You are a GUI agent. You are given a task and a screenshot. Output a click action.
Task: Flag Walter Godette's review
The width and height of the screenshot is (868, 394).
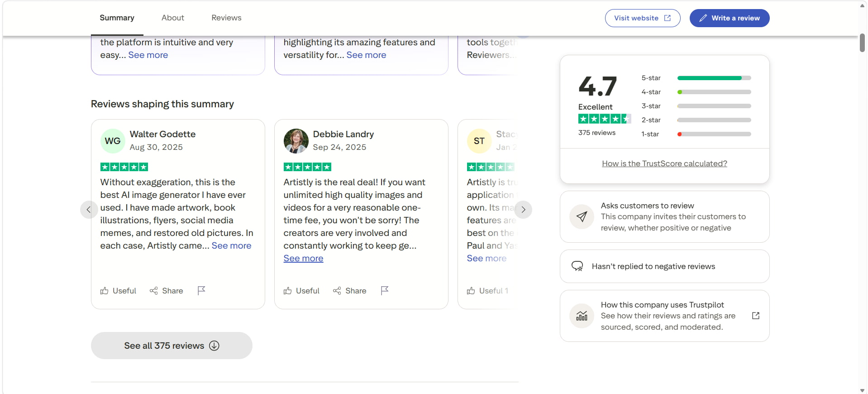point(201,290)
